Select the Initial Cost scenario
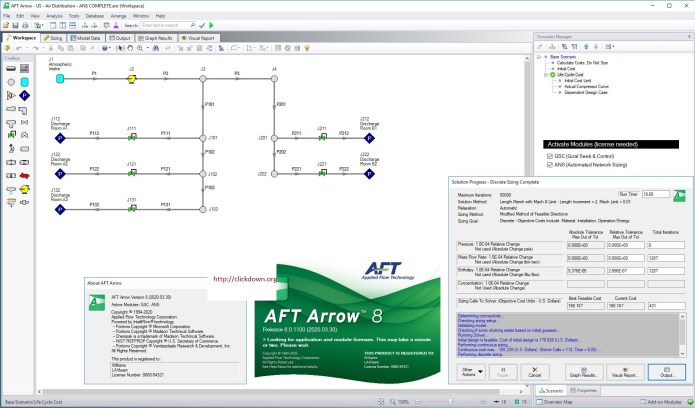This screenshot has height=408, width=695. (566, 69)
